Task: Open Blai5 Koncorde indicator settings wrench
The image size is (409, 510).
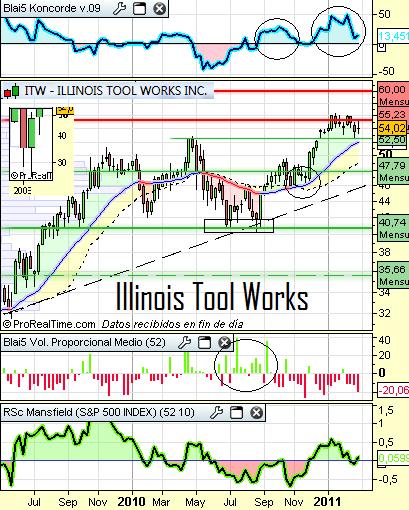Action: click(119, 8)
